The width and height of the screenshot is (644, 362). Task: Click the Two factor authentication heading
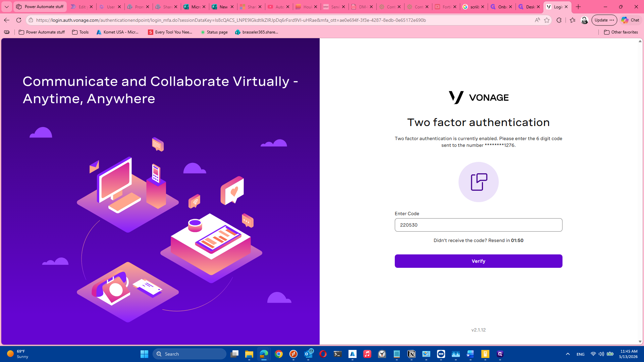tap(479, 122)
